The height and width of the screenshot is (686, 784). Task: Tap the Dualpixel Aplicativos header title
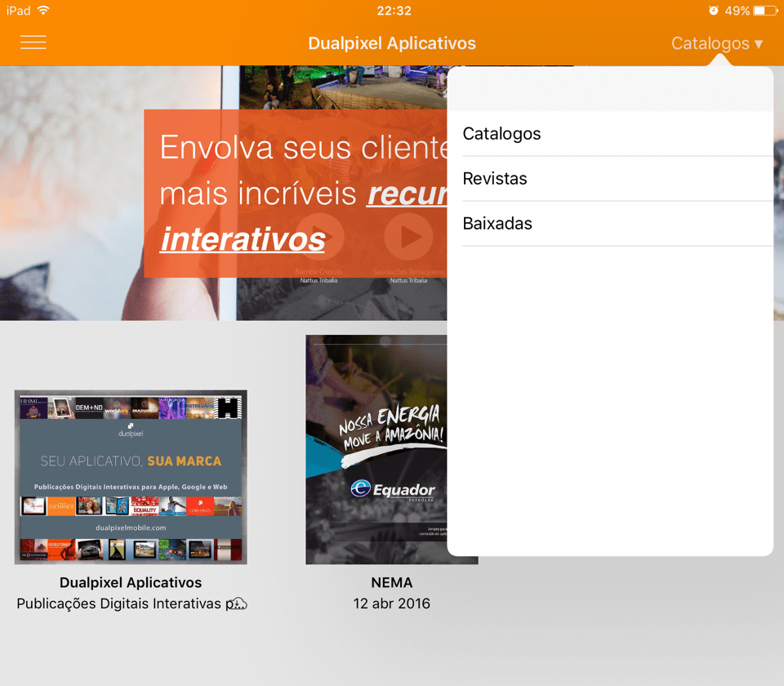point(392,43)
